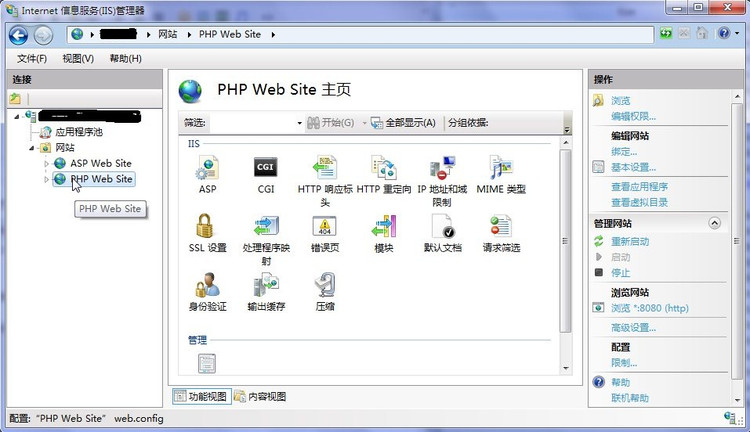Image resolution: width=750 pixels, height=432 pixels.
Task: Open the partially visible 管理 section icon
Action: (x=207, y=364)
